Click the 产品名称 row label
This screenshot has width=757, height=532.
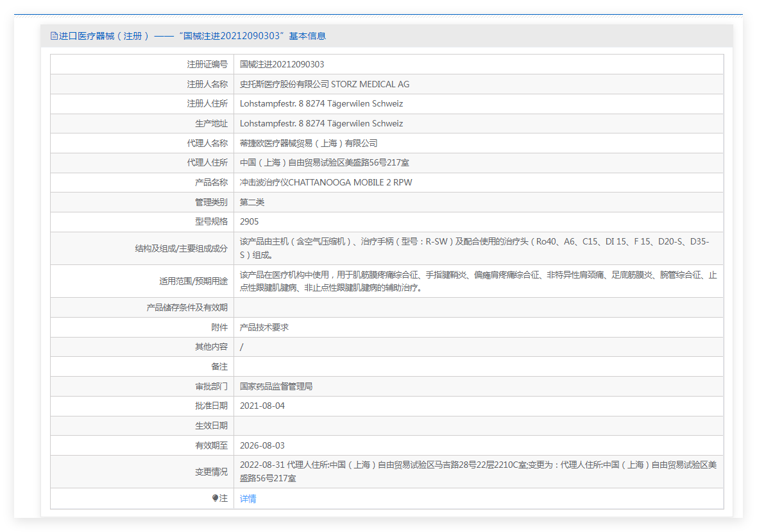(211, 182)
